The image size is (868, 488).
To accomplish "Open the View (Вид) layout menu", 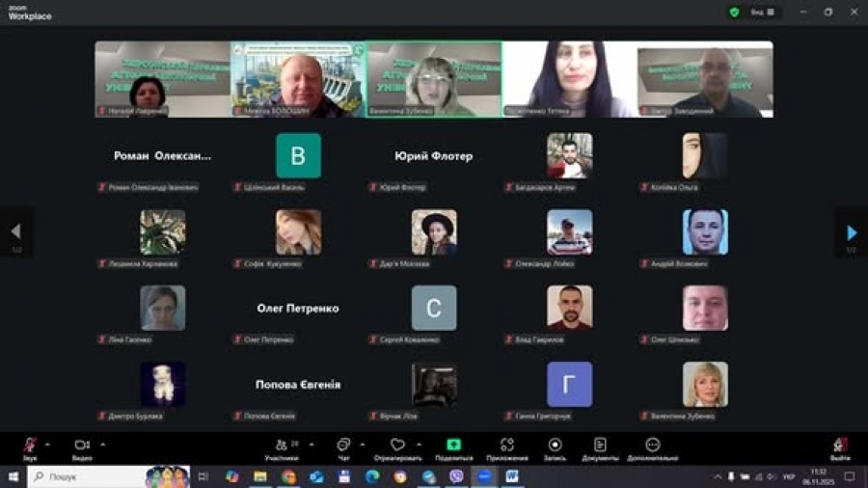I will [762, 12].
